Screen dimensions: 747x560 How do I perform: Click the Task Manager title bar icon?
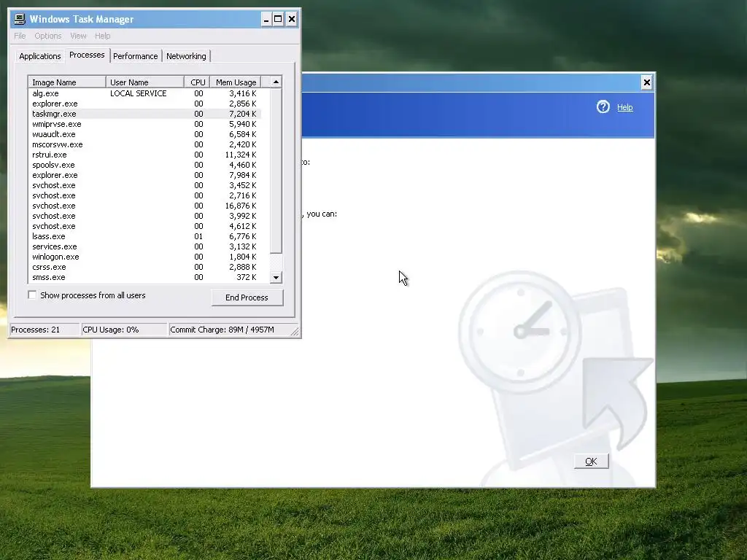point(20,19)
